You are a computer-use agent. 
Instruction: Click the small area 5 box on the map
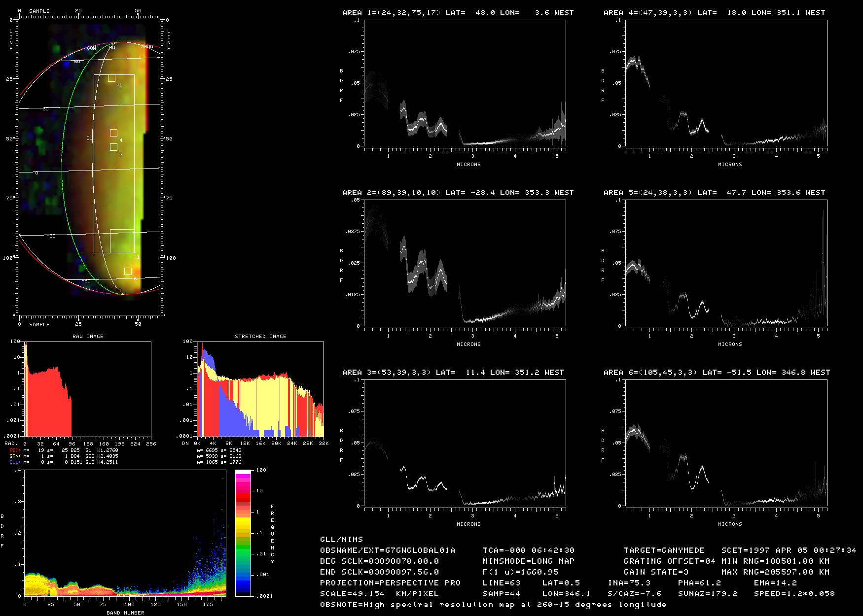point(111,78)
